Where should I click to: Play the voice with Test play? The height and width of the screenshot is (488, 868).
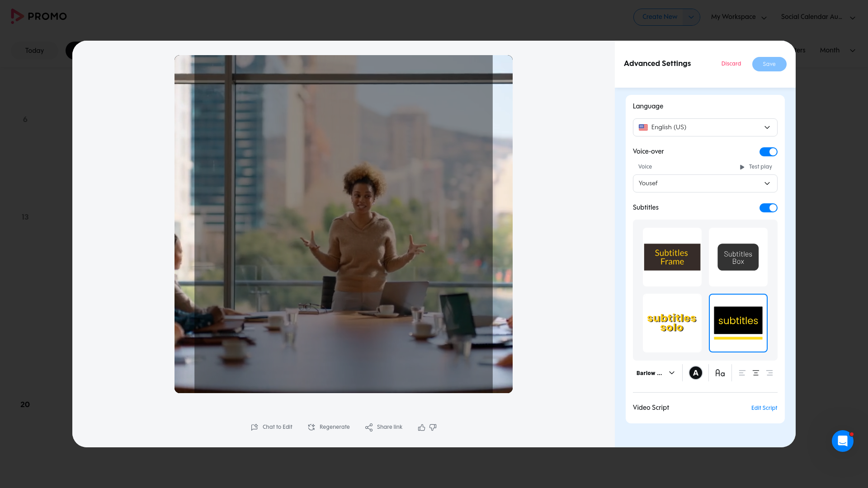pos(756,167)
